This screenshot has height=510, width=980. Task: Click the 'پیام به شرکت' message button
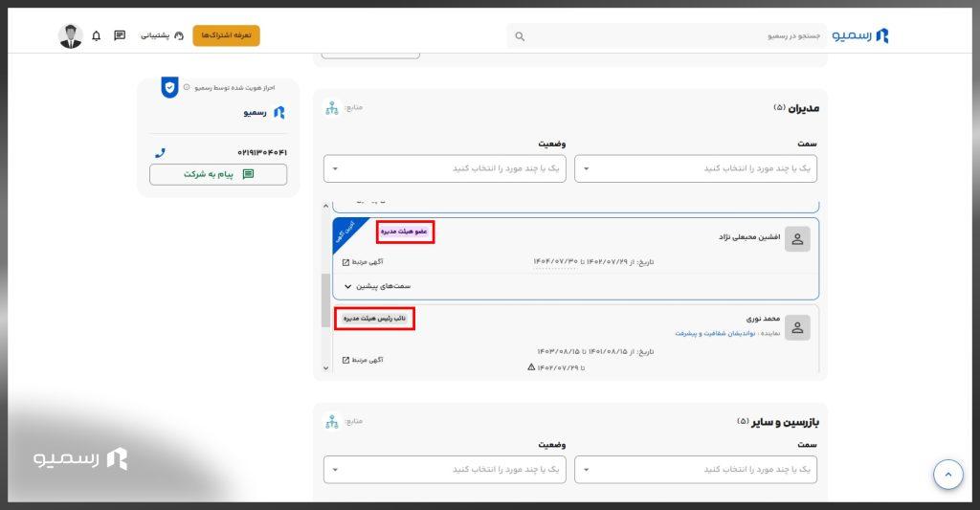coord(218,174)
